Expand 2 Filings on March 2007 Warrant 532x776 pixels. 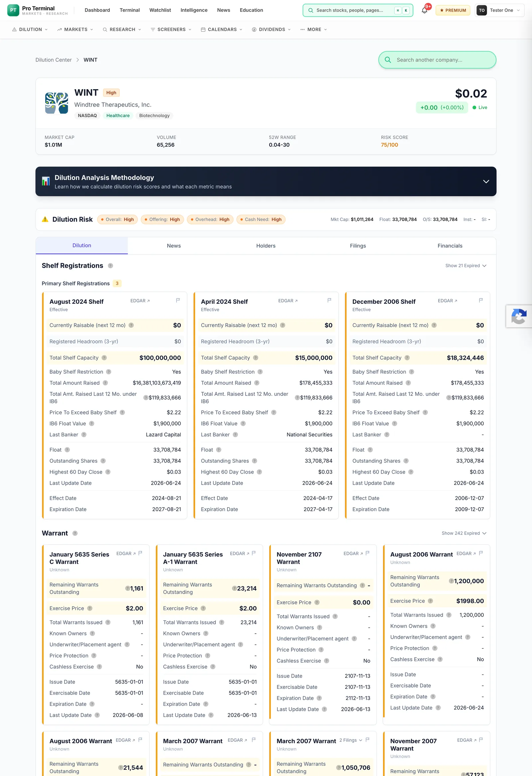coord(350,740)
